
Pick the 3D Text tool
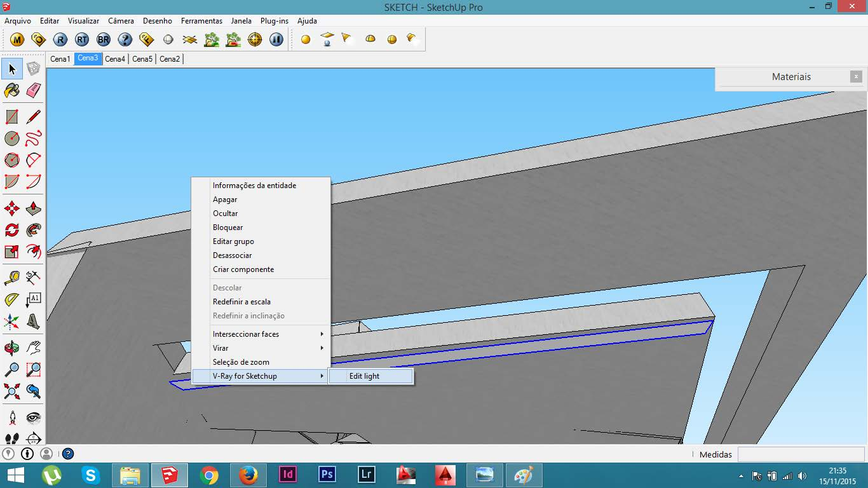coord(34,321)
